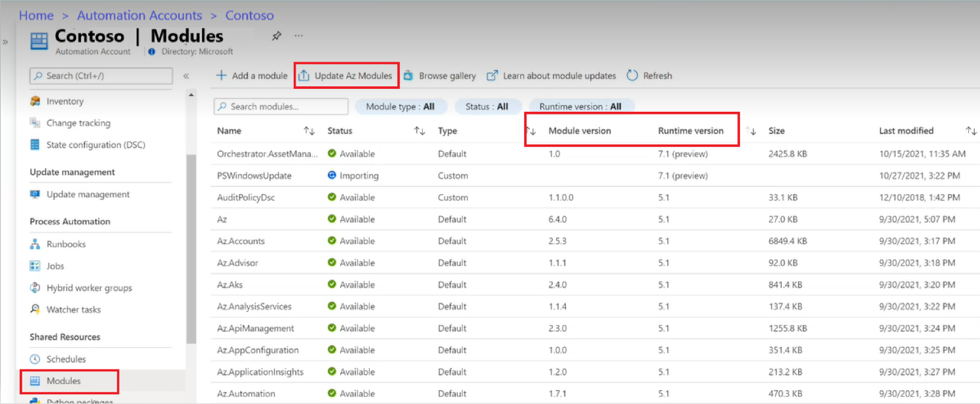The height and width of the screenshot is (404, 980).
Task: Open the Az.Accounts module row
Action: click(x=241, y=241)
